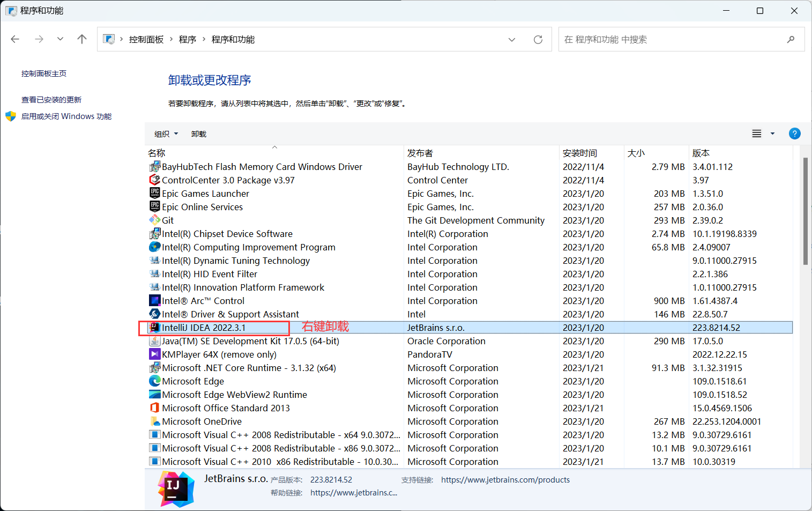Select Visual C++ 2008 Redistributable x86 entry
Screen dimensions: 812x511
[281, 448]
